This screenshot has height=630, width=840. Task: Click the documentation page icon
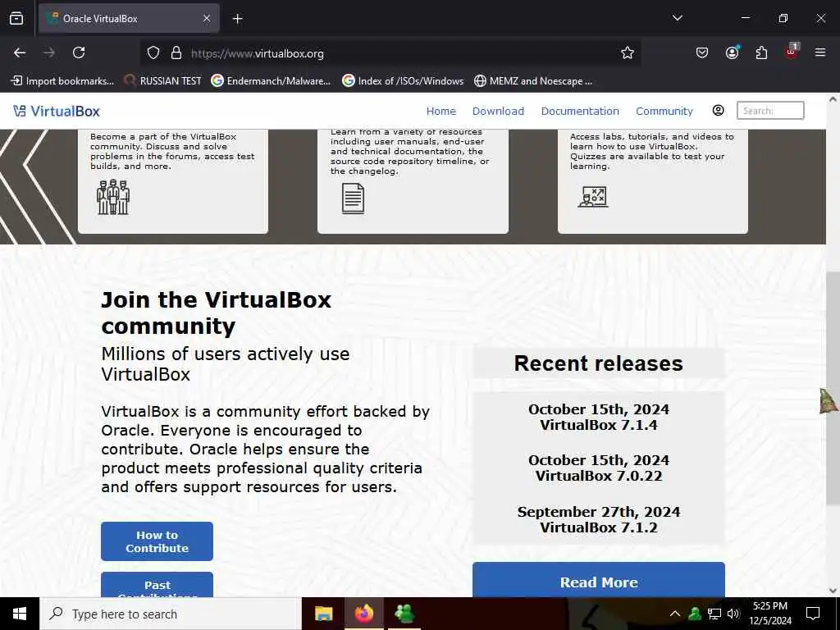[353, 199]
